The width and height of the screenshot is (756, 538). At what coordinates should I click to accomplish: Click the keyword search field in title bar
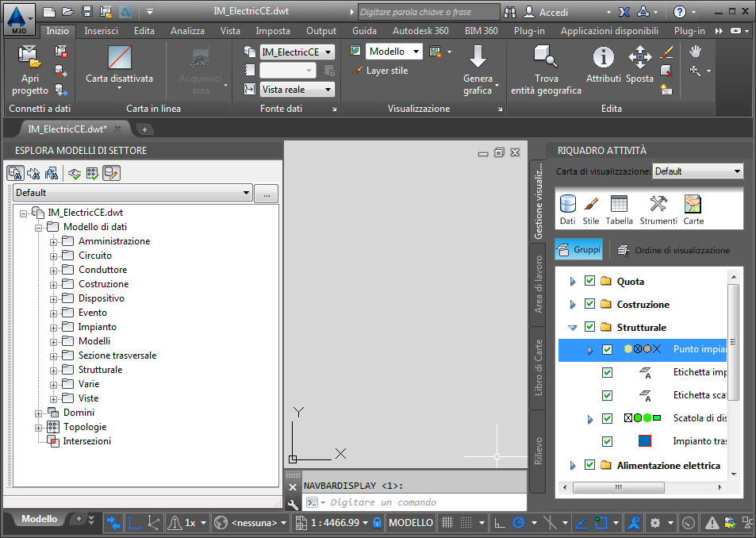tap(429, 12)
